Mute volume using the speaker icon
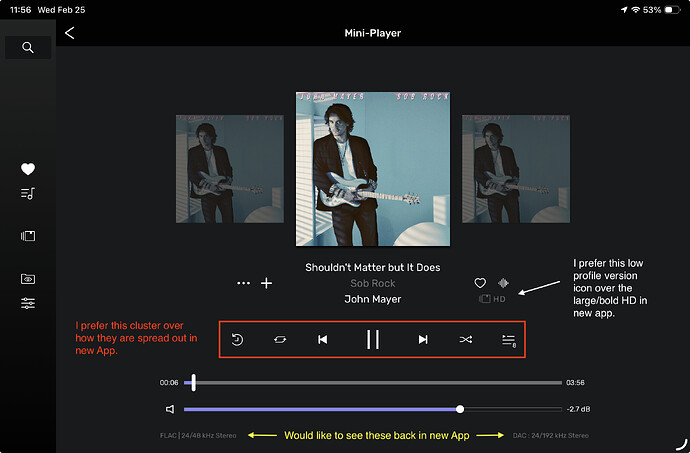This screenshot has width=690, height=453. [170, 409]
